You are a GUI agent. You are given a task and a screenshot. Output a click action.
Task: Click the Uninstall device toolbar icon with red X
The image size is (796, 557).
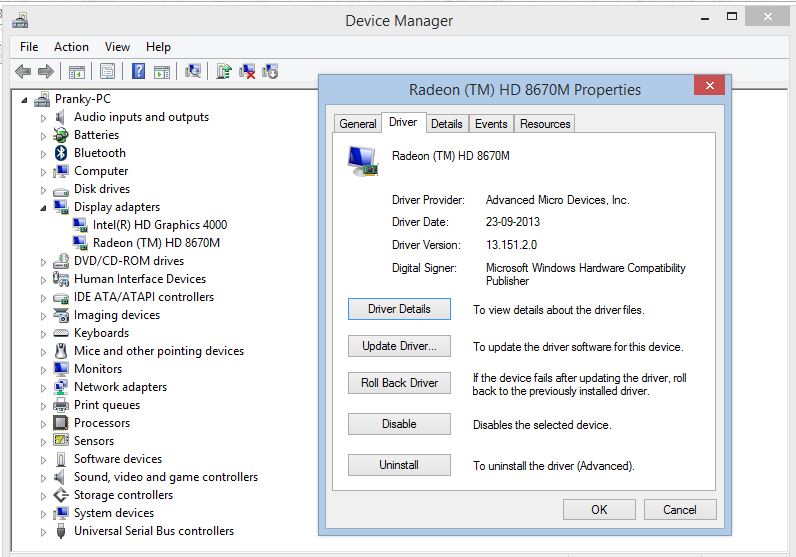tap(247, 71)
